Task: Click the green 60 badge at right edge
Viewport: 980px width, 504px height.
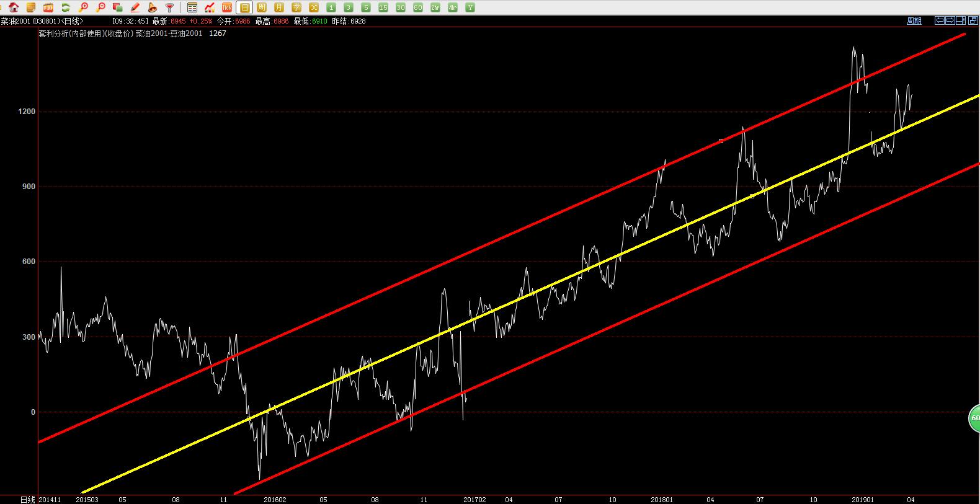Action: [974, 418]
